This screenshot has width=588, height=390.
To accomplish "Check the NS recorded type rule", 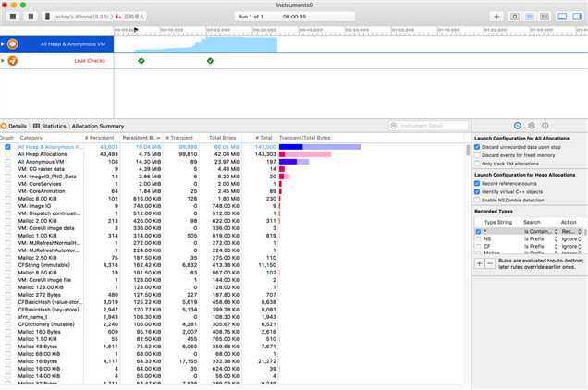I will pyautogui.click(x=478, y=238).
